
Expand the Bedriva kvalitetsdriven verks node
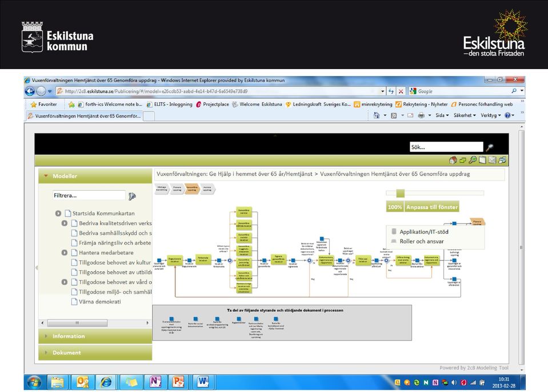pos(65,223)
